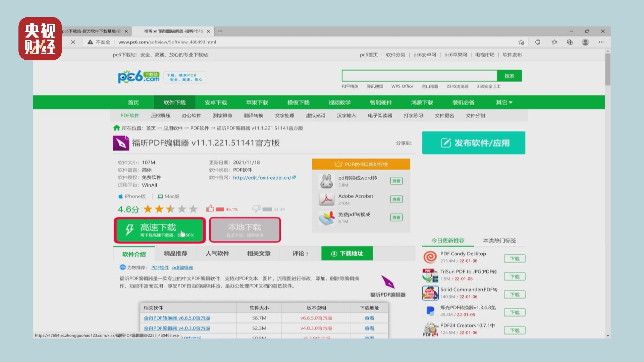644x362 pixels.
Task: Open the 金舟PDF转换器 v6.6.5.0官方版 link
Action: pyautogui.click(x=177, y=318)
